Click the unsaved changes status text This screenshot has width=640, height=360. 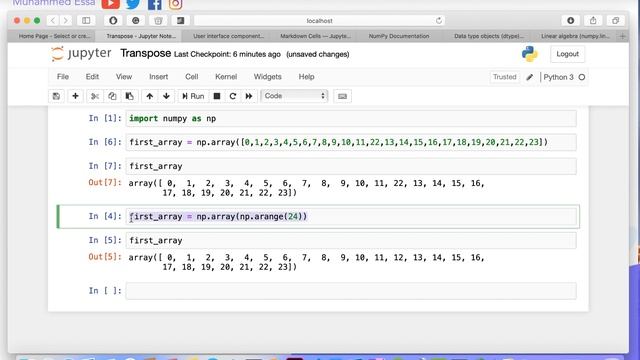coord(318,54)
